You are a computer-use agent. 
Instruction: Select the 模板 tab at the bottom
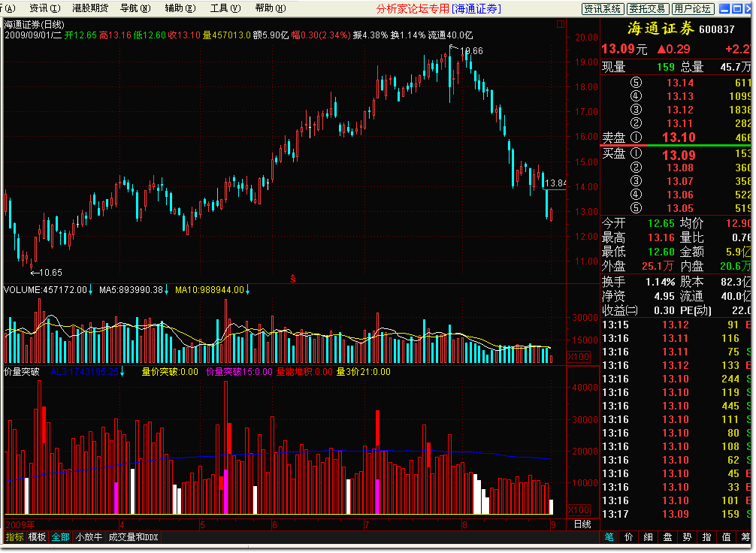coord(37,537)
